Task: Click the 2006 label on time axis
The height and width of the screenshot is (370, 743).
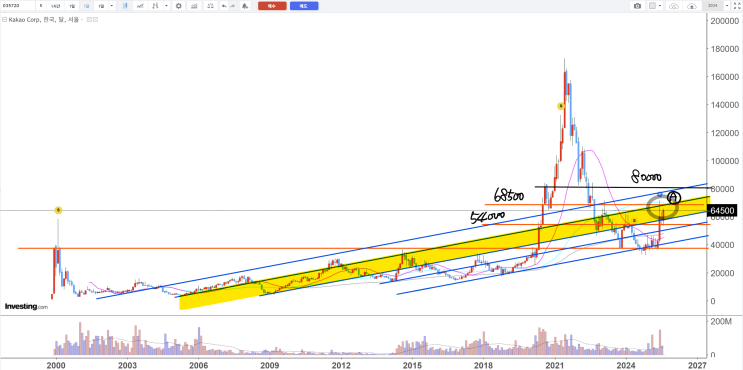Action: pos(198,365)
